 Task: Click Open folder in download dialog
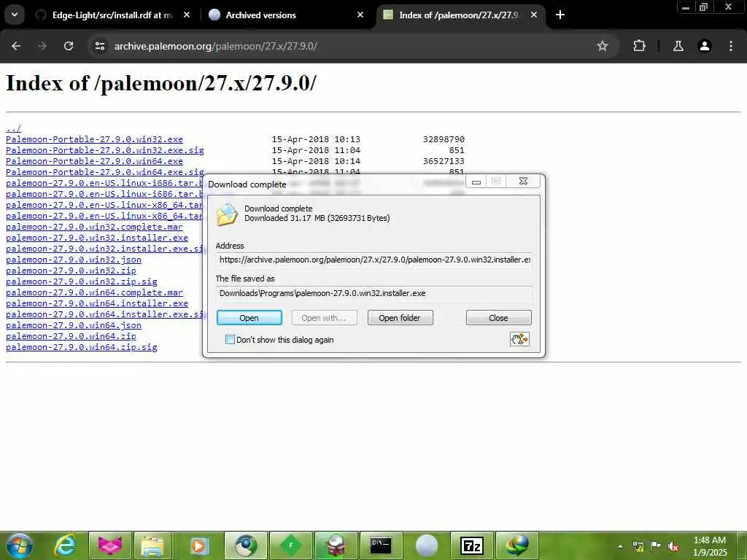click(400, 318)
